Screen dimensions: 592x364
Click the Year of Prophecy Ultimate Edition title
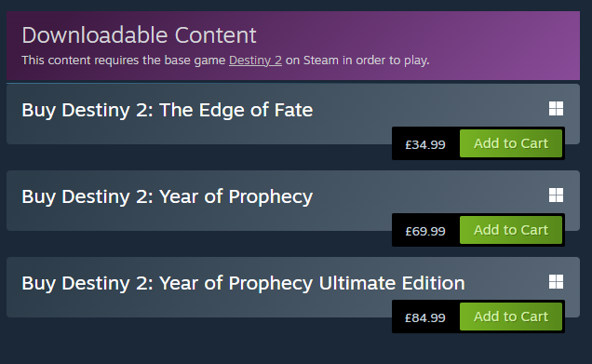coord(243,283)
